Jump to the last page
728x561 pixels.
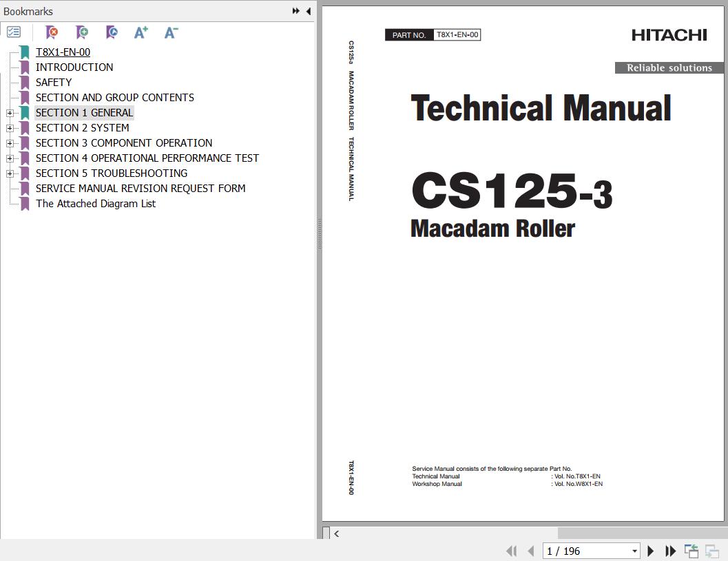coord(670,551)
